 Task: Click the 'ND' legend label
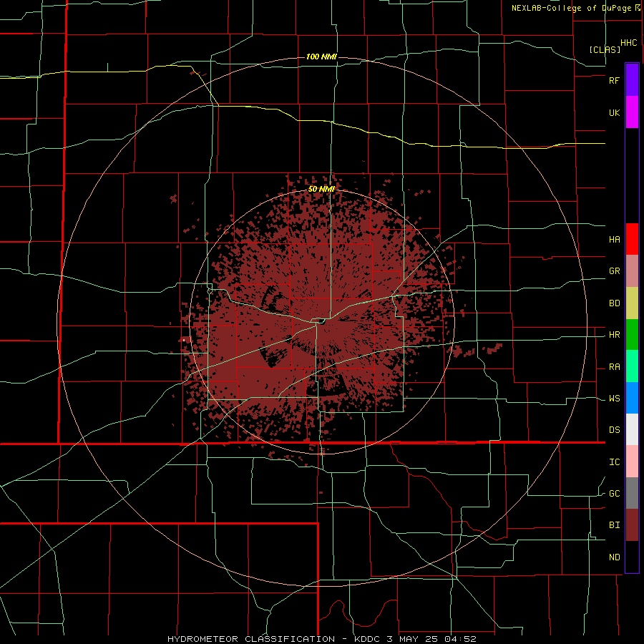pyautogui.click(x=614, y=557)
